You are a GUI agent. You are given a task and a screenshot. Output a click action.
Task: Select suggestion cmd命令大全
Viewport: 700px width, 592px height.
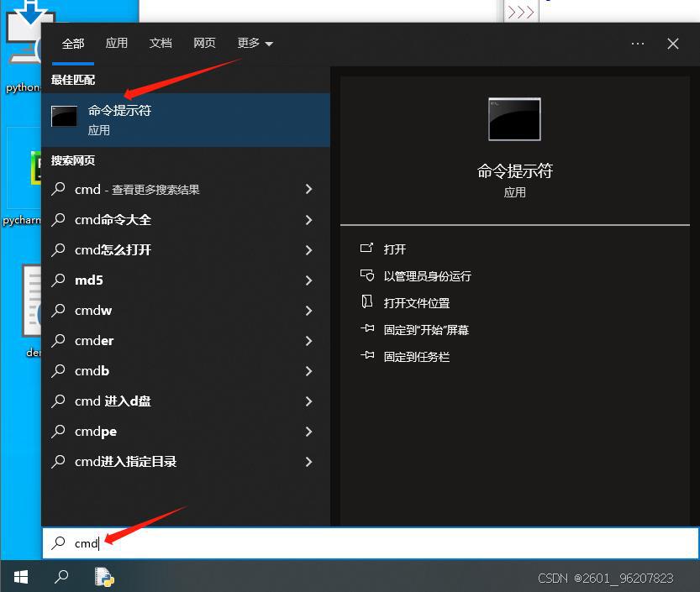186,220
